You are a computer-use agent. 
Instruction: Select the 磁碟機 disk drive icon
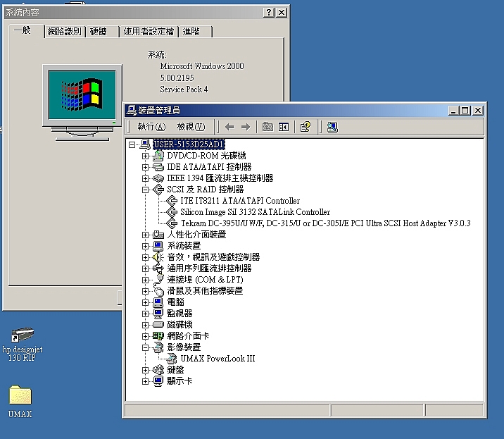[158, 324]
